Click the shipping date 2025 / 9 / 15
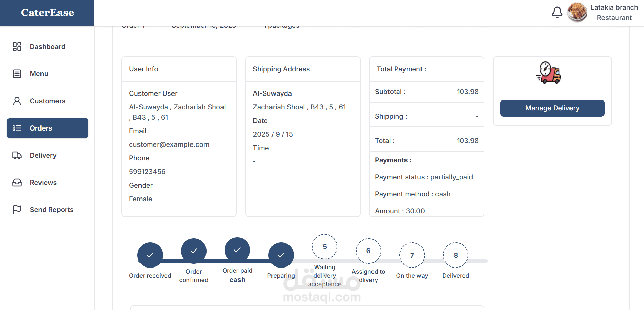644x310 pixels. pos(273,134)
